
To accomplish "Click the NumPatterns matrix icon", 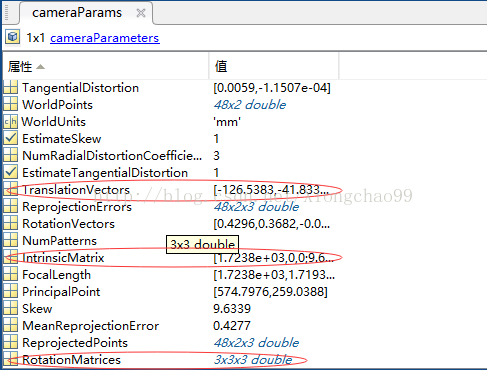I will (x=10, y=241).
